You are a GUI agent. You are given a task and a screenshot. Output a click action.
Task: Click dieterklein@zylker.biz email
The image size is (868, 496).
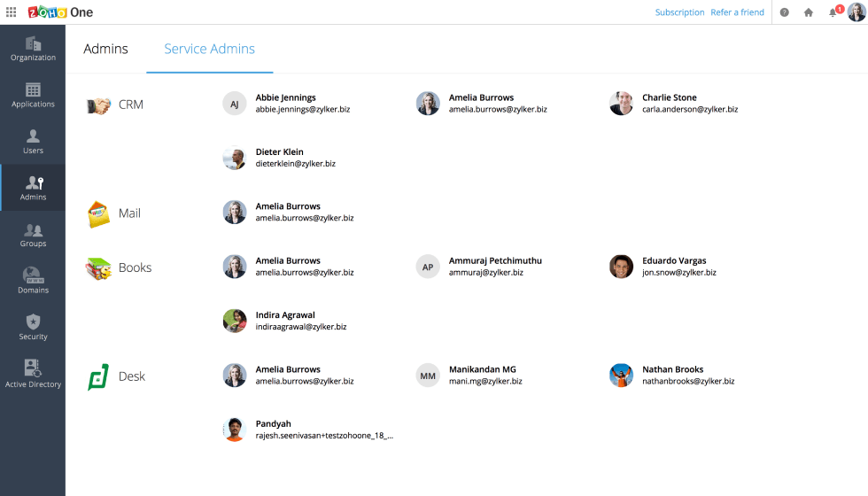click(296, 164)
